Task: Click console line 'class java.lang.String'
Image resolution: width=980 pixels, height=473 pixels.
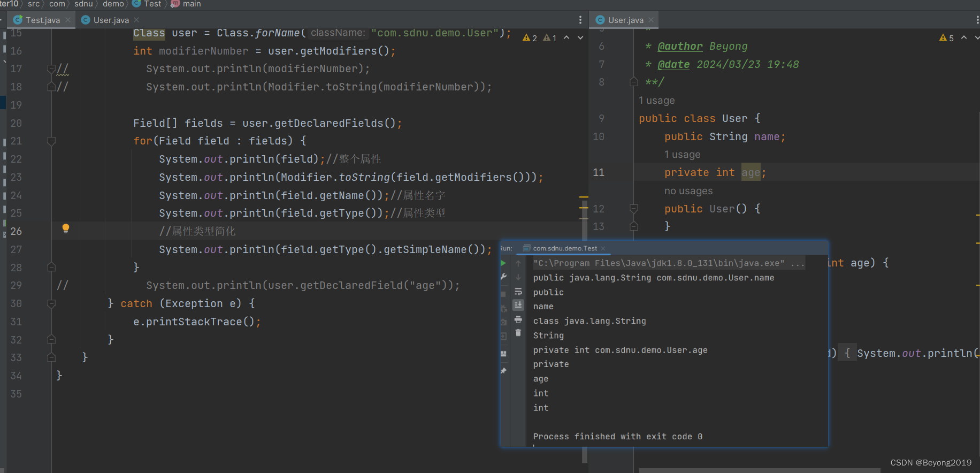Action: point(589,321)
